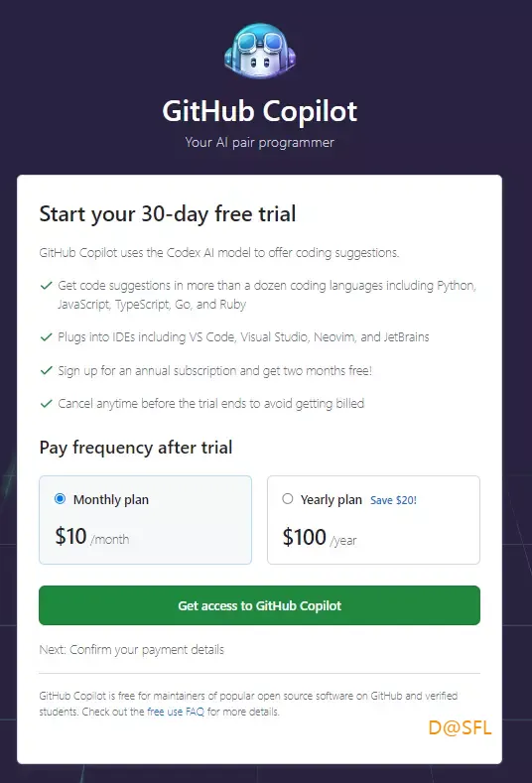Click Your AI pair programmer subtitle
The image size is (532, 783).
260,143
